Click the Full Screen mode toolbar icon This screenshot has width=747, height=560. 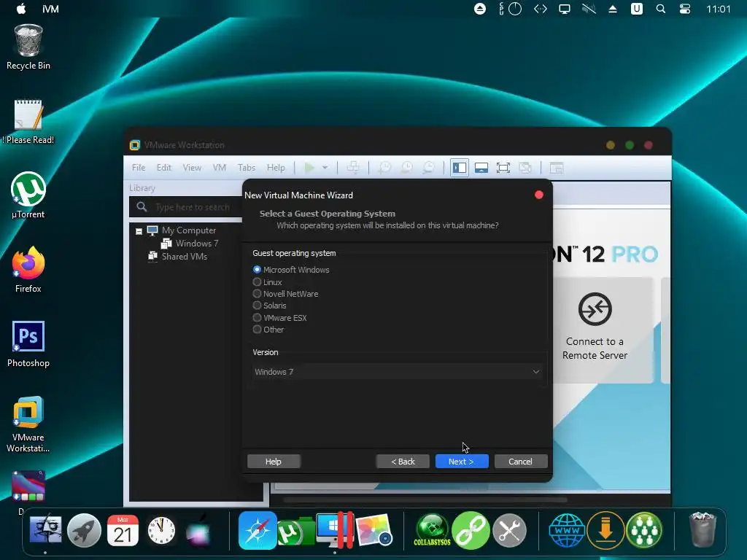coord(503,168)
